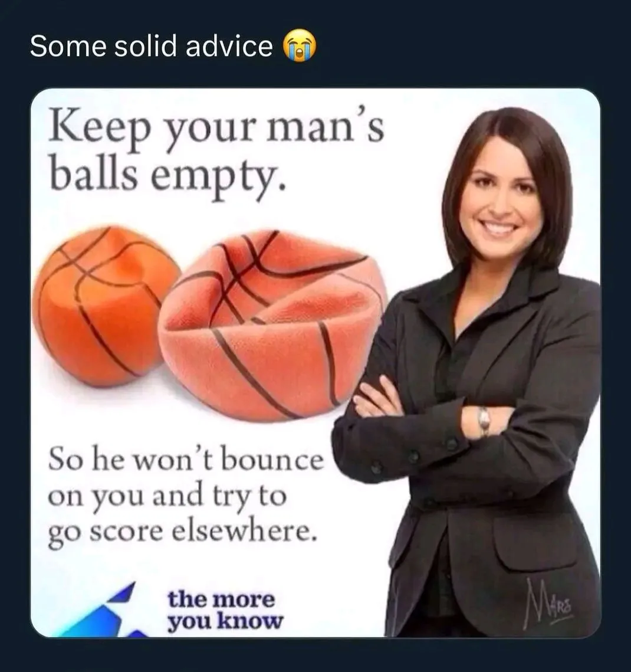Select the larger right deflated basketball
The height and width of the screenshot is (672, 631).
272,326
